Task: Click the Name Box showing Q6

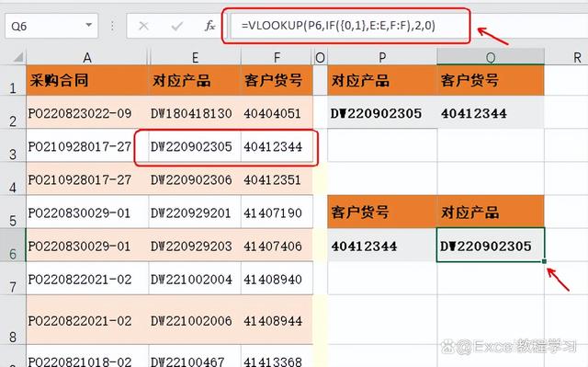Action: click(51, 26)
